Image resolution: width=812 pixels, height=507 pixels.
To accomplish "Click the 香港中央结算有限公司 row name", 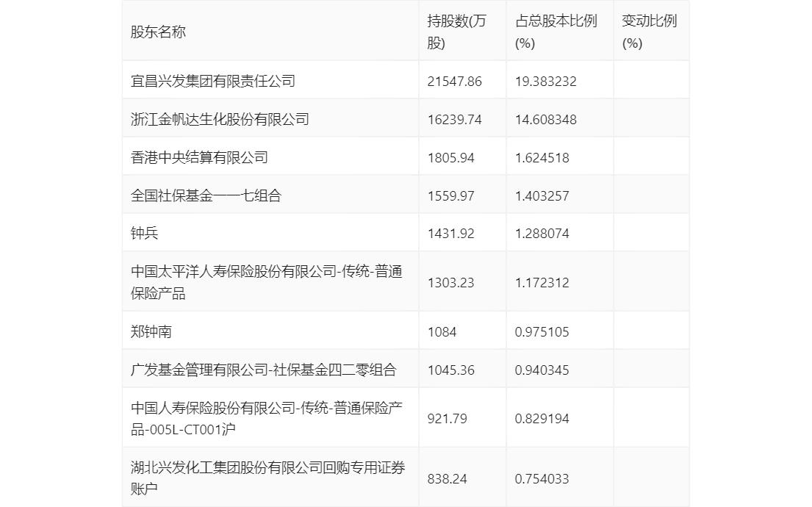I will click(199, 157).
